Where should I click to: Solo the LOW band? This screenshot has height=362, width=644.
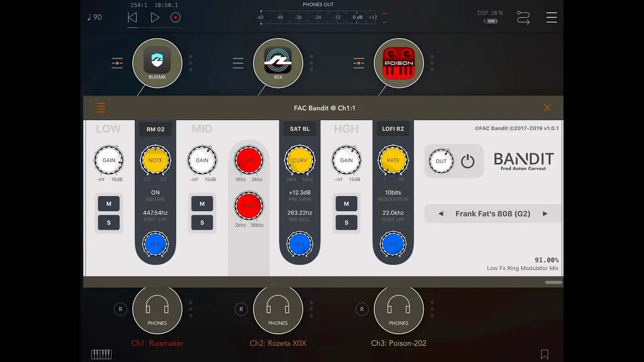click(x=109, y=222)
